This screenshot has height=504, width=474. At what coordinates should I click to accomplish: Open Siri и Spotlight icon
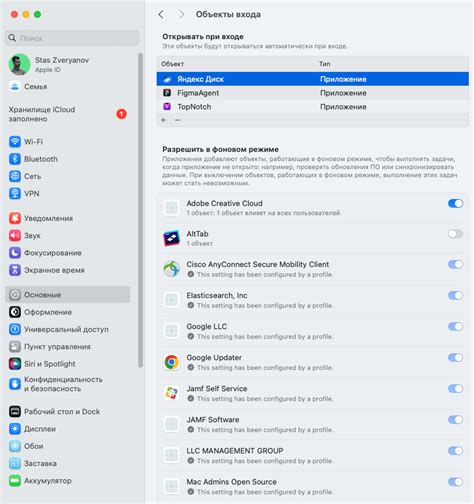click(15, 364)
